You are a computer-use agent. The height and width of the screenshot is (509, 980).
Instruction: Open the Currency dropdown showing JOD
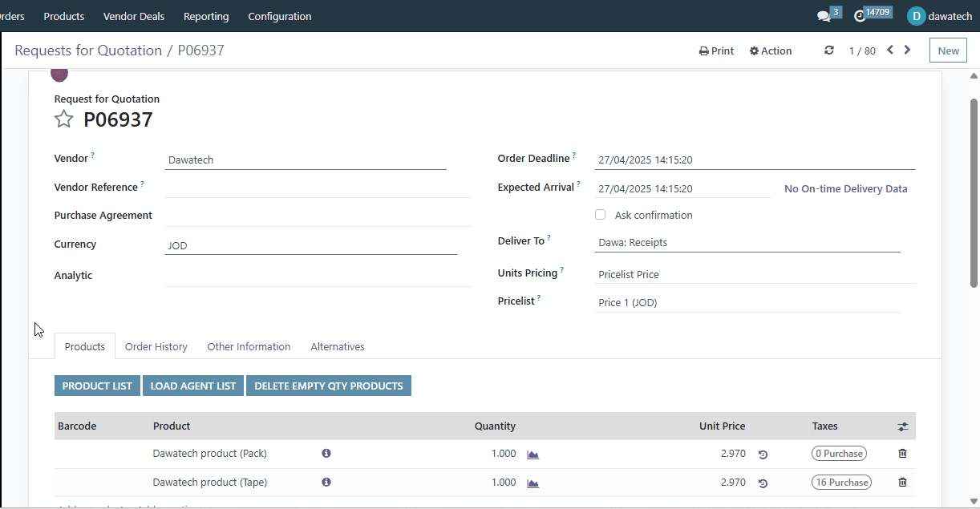tap(311, 245)
